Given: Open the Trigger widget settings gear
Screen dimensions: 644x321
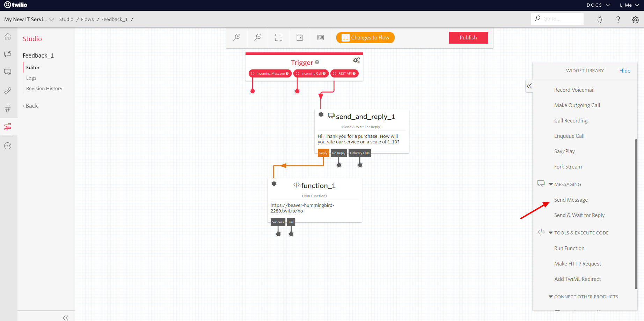Looking at the screenshot, I should pyautogui.click(x=356, y=60).
